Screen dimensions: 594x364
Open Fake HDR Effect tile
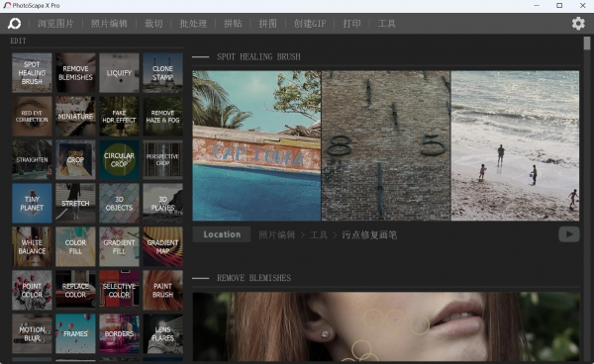(x=119, y=116)
